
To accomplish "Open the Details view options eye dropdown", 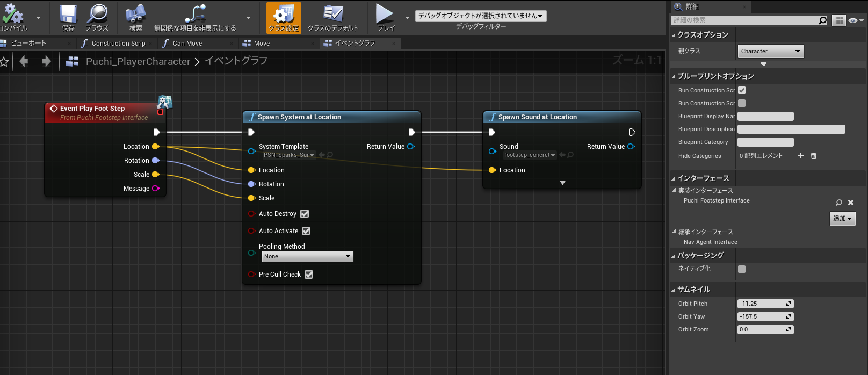I will (x=856, y=20).
